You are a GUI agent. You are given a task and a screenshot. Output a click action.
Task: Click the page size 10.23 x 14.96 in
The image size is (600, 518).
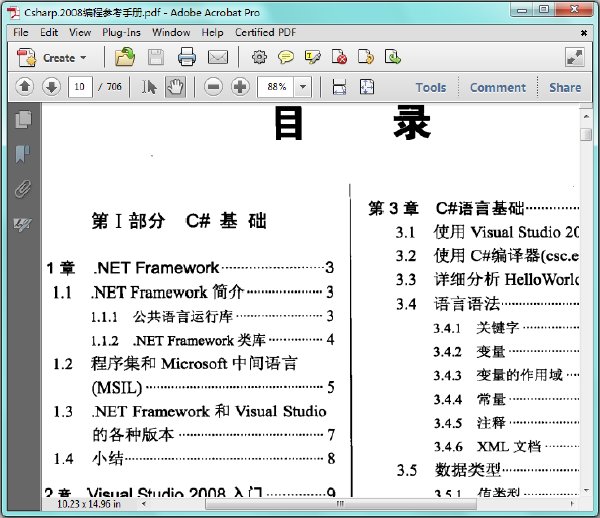pyautogui.click(x=89, y=504)
